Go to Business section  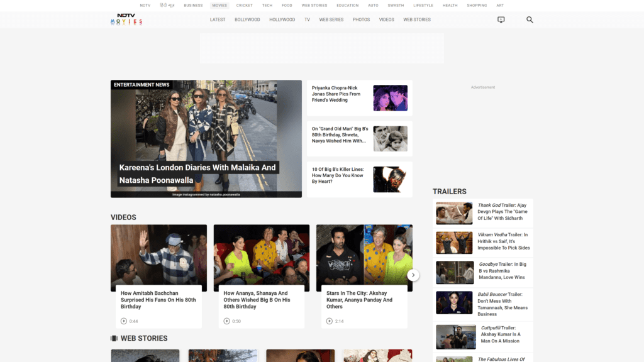(193, 5)
